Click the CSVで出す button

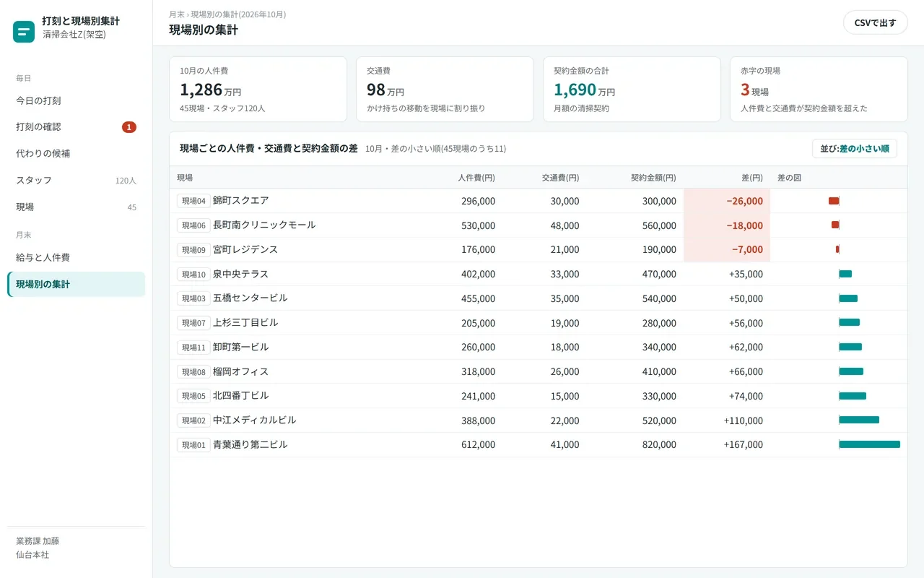(x=875, y=22)
